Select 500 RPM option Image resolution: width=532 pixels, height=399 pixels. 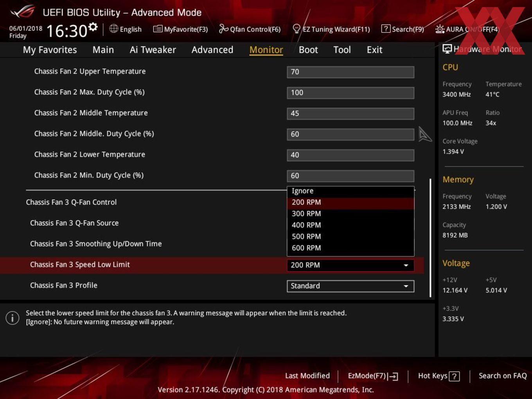[350, 236]
